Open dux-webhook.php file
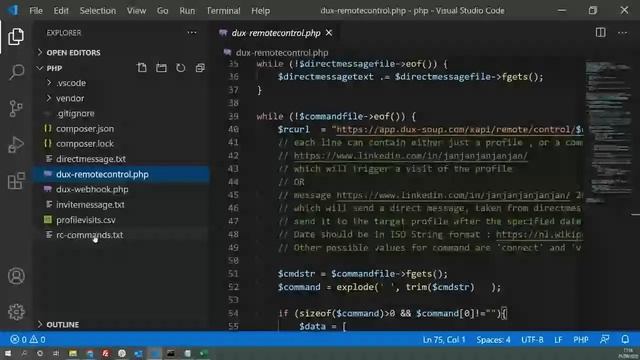The image size is (640, 360). coord(92,189)
